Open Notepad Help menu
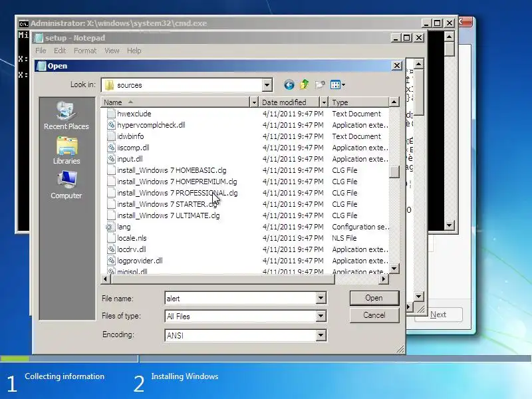532x399 pixels. click(134, 51)
